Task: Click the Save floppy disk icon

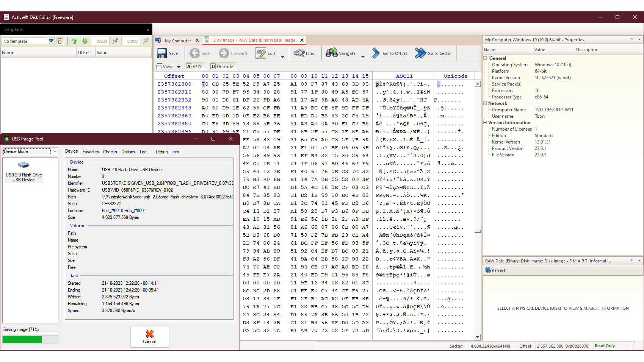Action: pyautogui.click(x=162, y=53)
